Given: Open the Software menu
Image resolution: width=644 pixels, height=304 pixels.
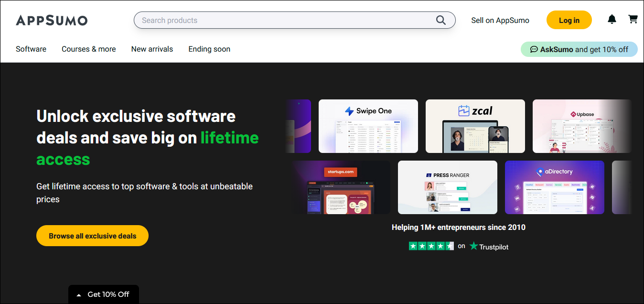Looking at the screenshot, I should [31, 49].
